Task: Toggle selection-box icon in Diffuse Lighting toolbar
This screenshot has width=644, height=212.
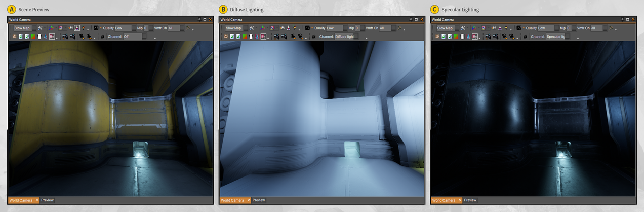Action: (263, 37)
